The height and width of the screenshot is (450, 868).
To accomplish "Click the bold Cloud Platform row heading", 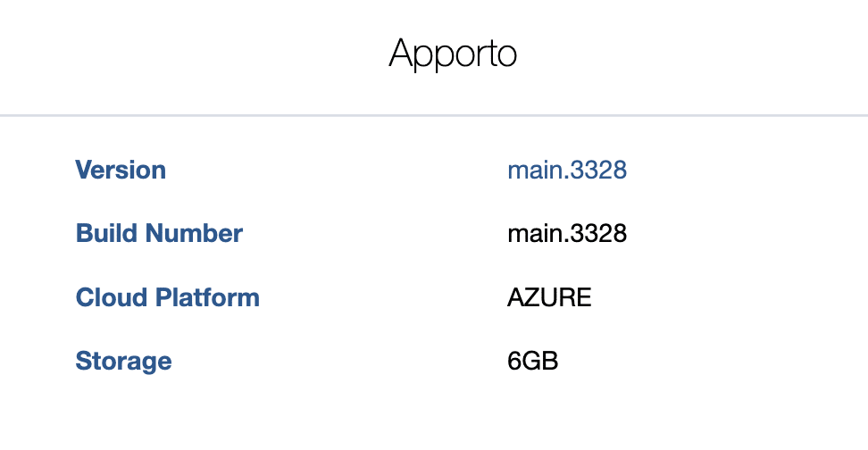I will pos(167,297).
